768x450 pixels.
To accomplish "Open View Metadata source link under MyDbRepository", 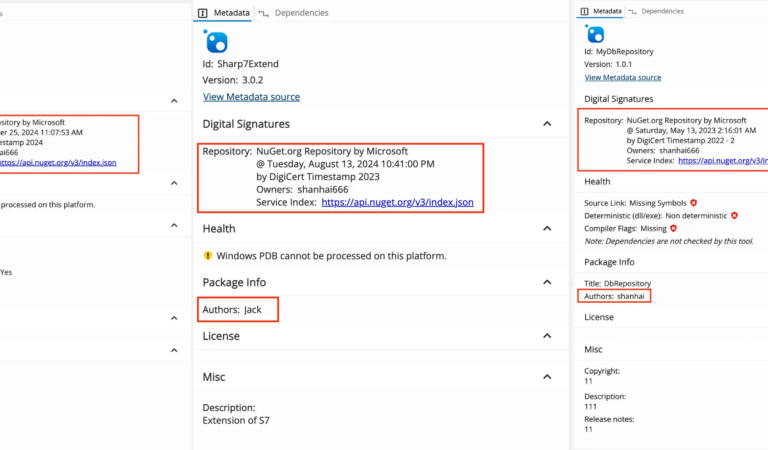I will 623,77.
